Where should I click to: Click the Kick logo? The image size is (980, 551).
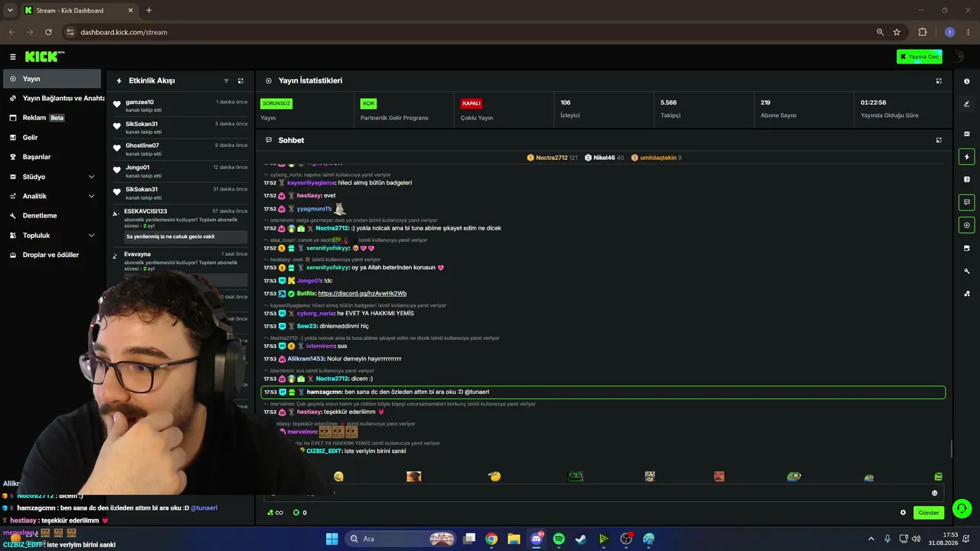point(44,57)
